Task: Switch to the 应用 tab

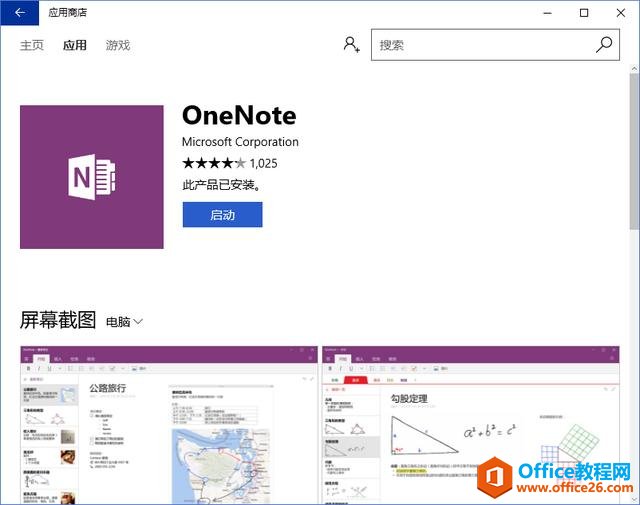Action: coord(75,45)
